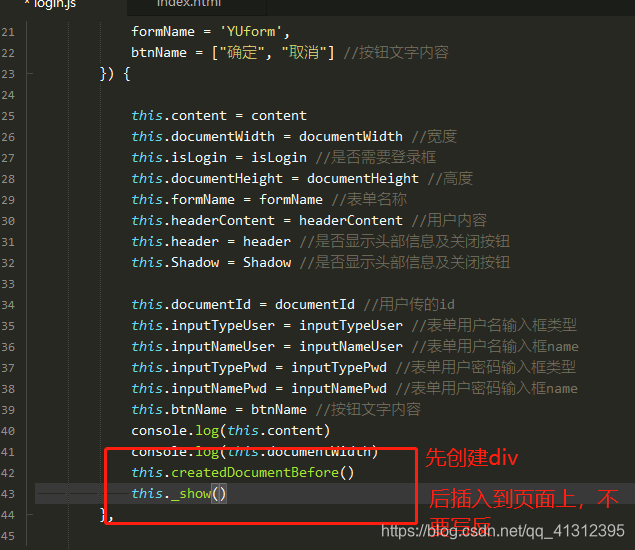Click 'this.inputTypePwd' on line 37
635x550 pixels.
199,367
